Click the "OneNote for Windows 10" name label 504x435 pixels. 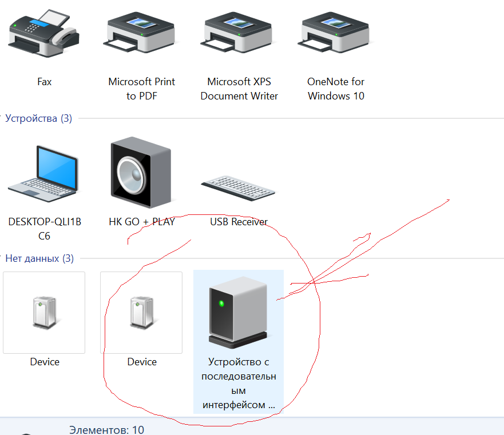[x=336, y=89]
